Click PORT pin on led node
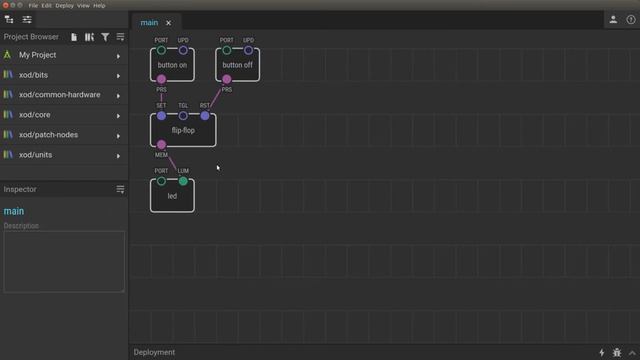Screen dimensions: 640x360 (161, 181)
